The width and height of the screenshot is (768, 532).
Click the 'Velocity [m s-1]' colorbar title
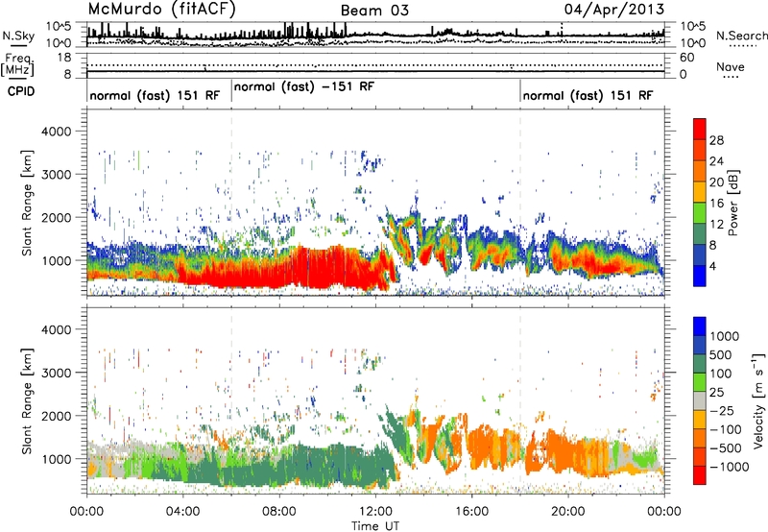click(757, 399)
